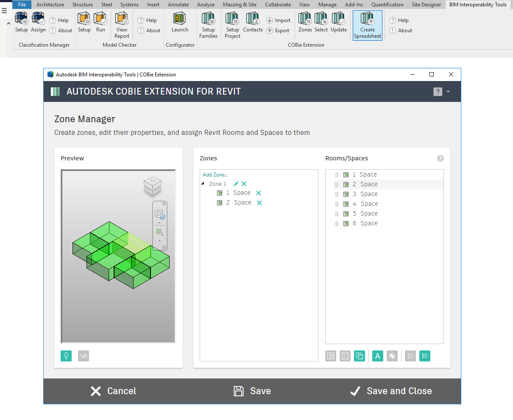Click the COBie Import button

pyautogui.click(x=278, y=20)
